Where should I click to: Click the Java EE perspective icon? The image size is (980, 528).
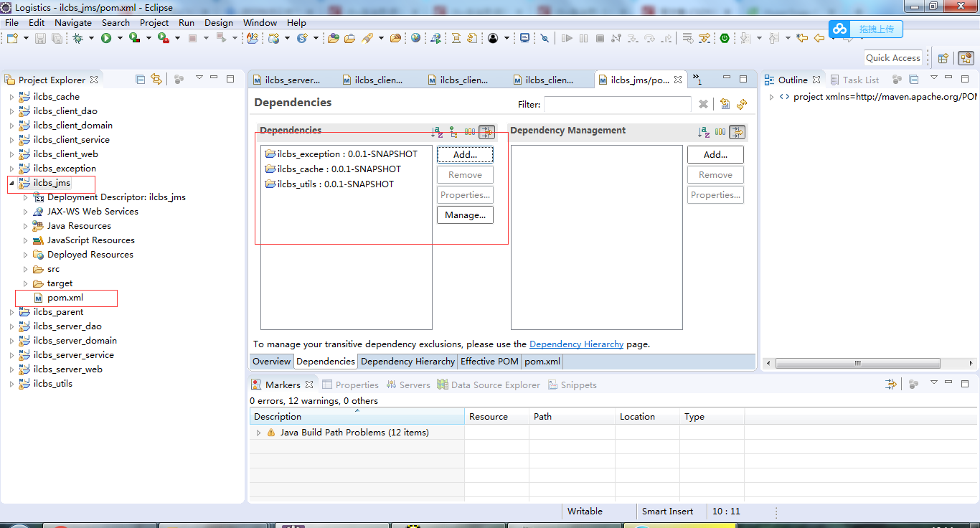(965, 58)
